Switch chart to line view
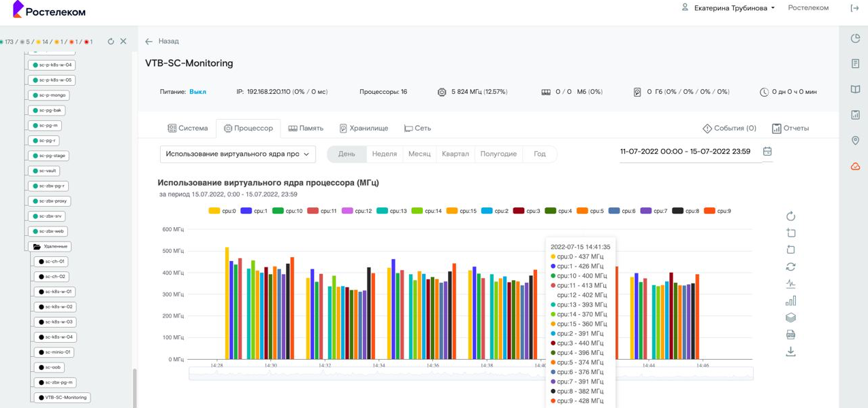This screenshot has width=868, height=408. (x=790, y=284)
